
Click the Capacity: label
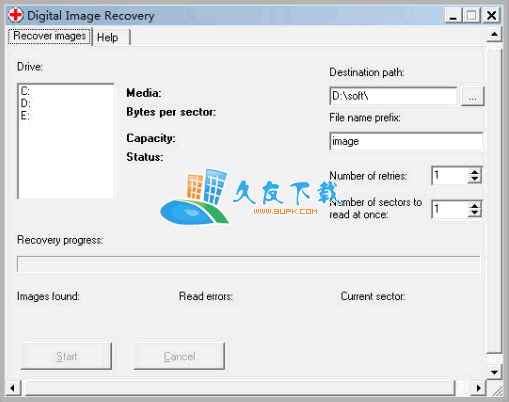(151, 138)
